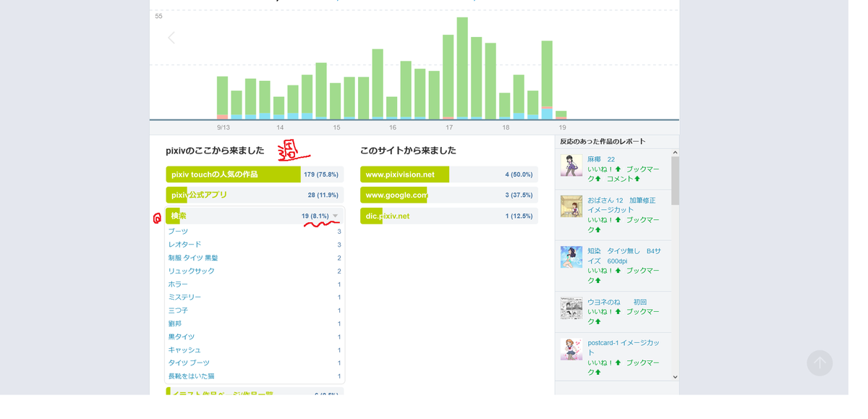Open thumbnail of postcard-1 イメージカット

pyautogui.click(x=571, y=349)
